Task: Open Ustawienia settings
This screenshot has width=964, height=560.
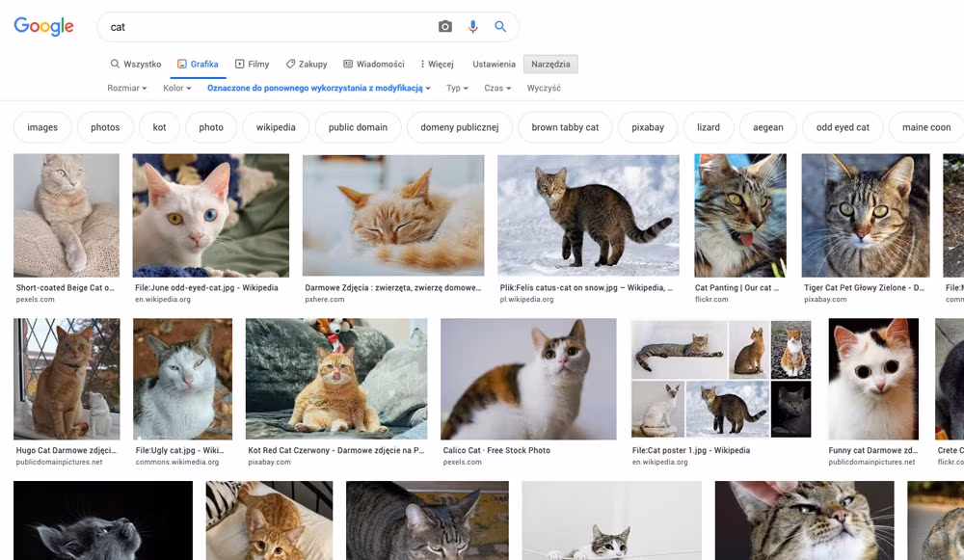Action: [494, 64]
